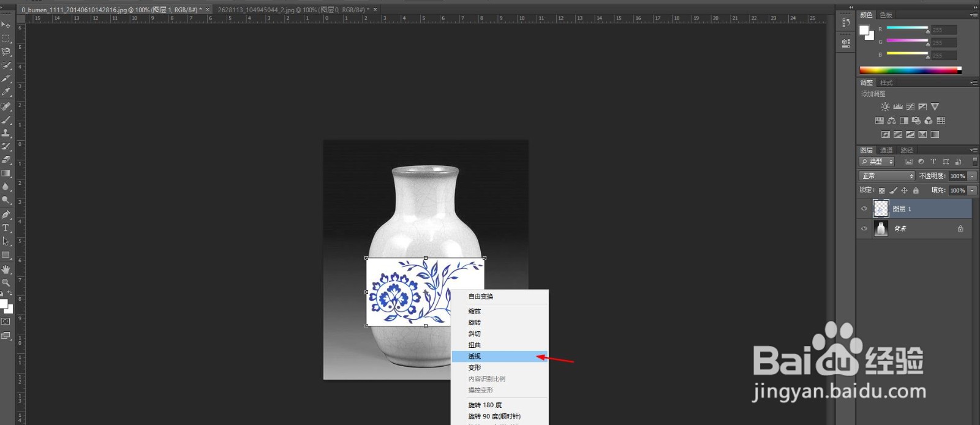Screen dimensions: 980x425
Task: Select the Path Selection tool
Action: pyautogui.click(x=6, y=241)
